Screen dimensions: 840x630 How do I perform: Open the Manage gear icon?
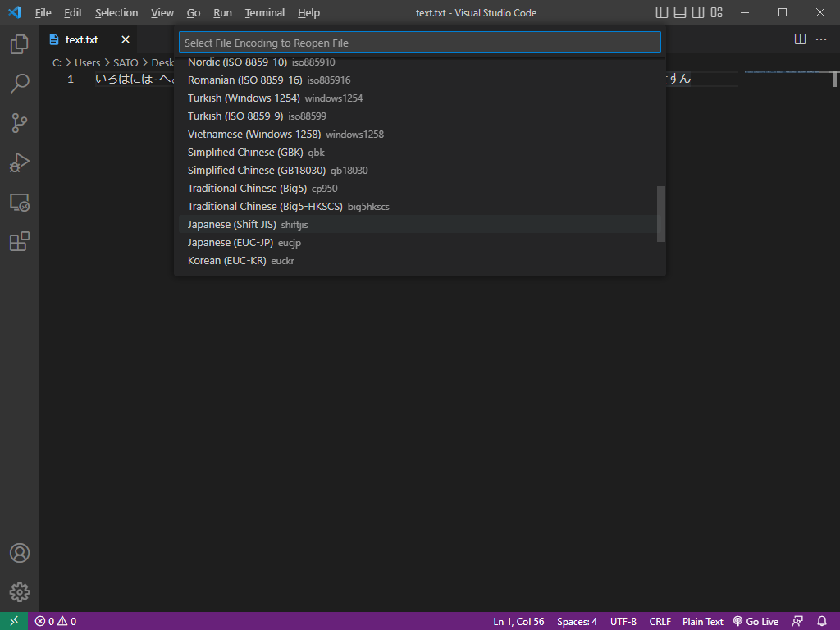[20, 592]
